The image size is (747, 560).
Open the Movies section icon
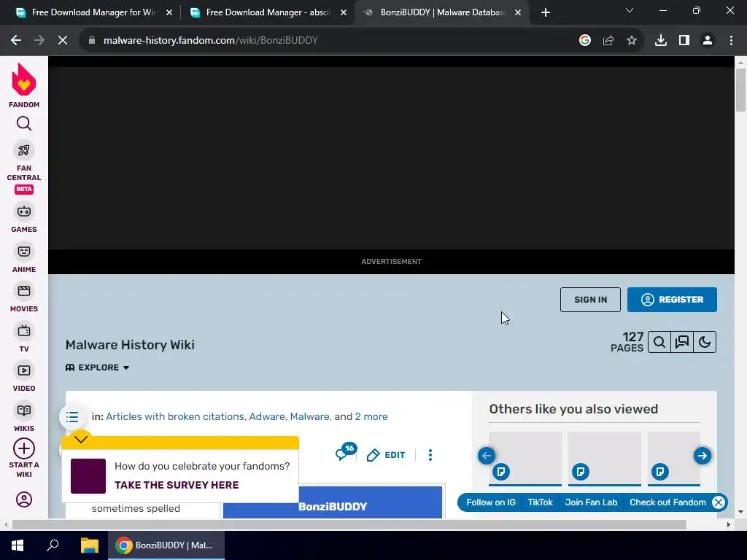(24, 291)
